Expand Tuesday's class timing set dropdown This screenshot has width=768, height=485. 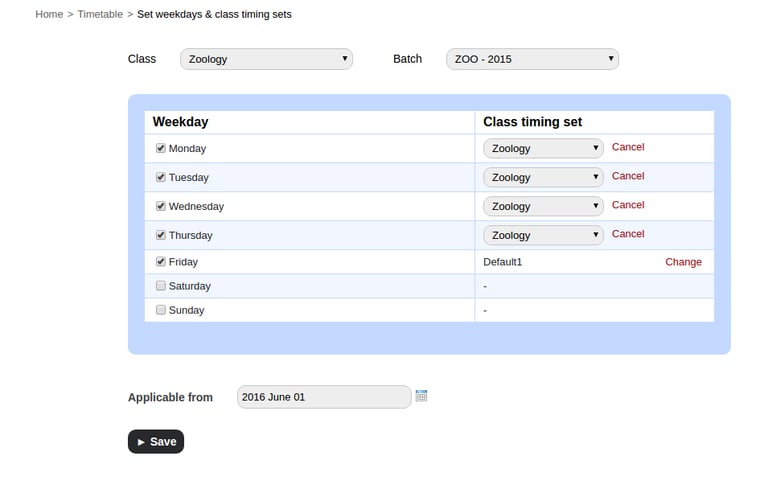pos(543,177)
